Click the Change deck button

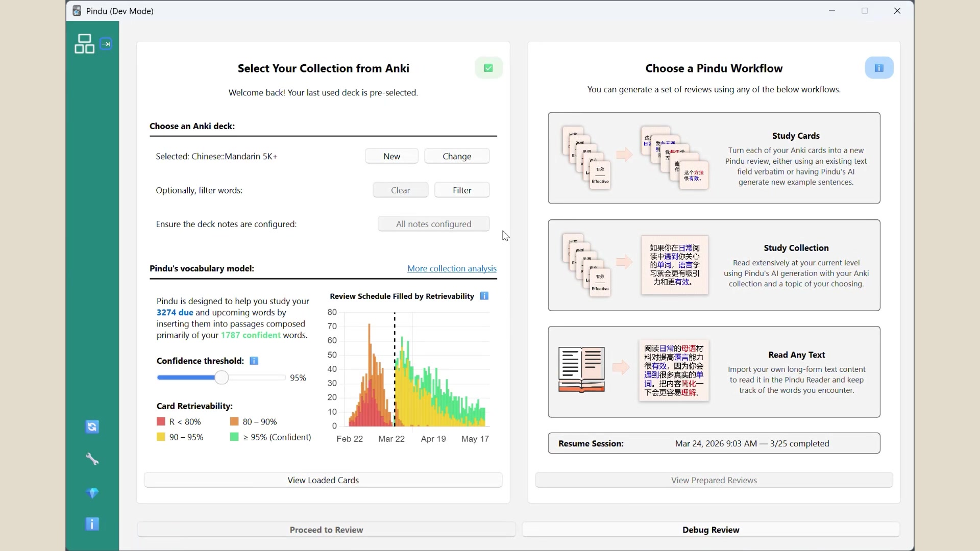tap(457, 156)
